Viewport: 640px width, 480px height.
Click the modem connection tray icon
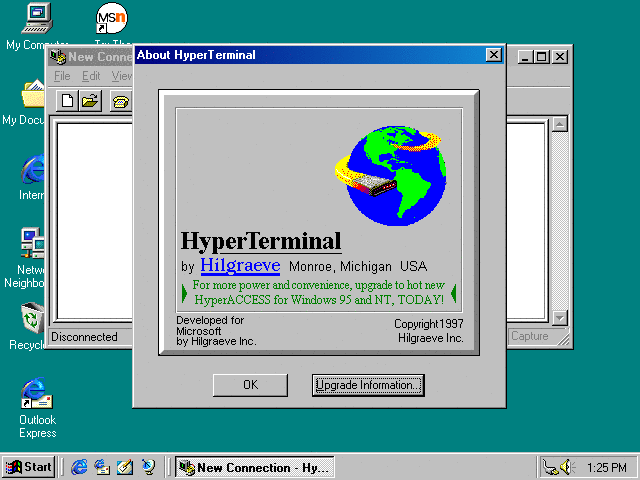click(x=550, y=467)
